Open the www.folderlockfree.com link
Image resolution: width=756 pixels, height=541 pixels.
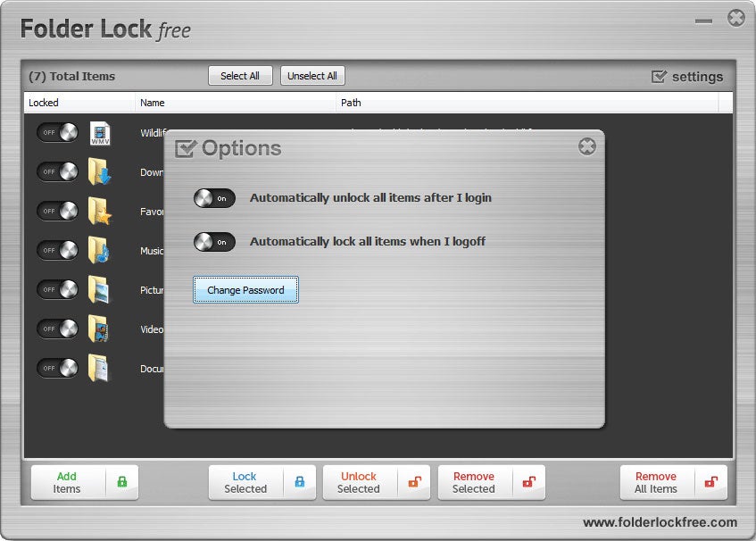click(x=660, y=522)
